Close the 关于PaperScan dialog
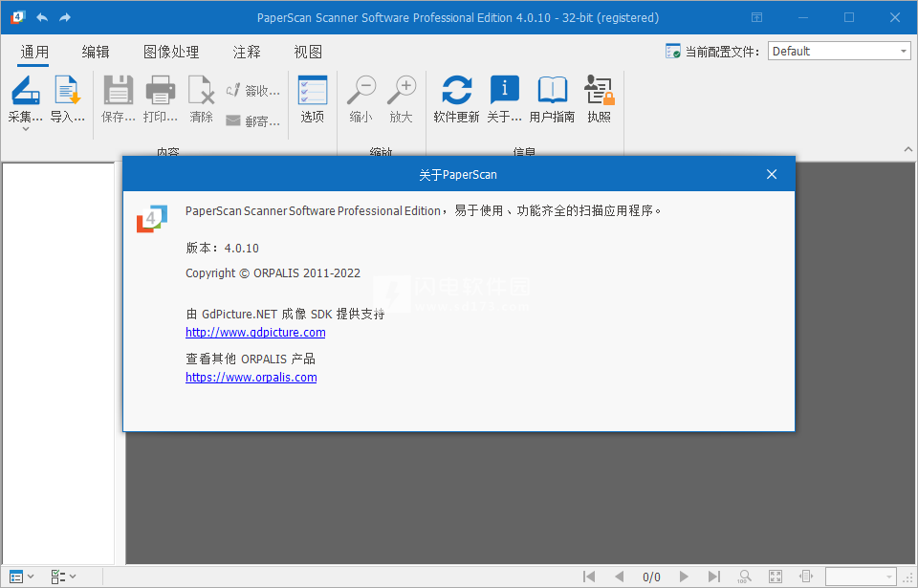The height and width of the screenshot is (588, 918). pos(772,174)
